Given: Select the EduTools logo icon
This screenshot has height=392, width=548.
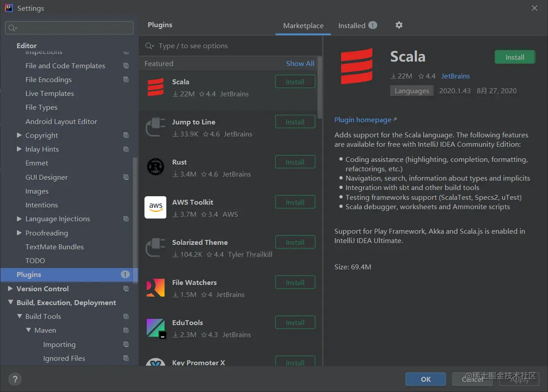Looking at the screenshot, I should [156, 328].
